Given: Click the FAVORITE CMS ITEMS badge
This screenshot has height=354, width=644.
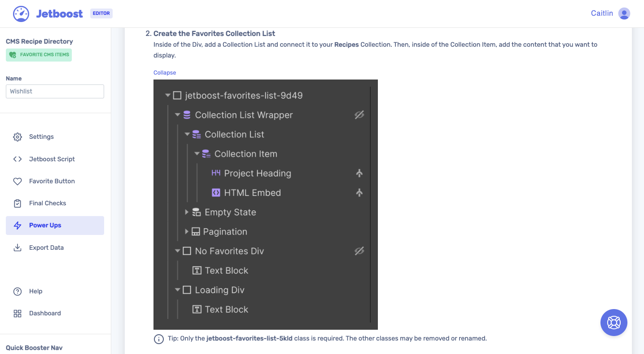Looking at the screenshot, I should click(39, 55).
